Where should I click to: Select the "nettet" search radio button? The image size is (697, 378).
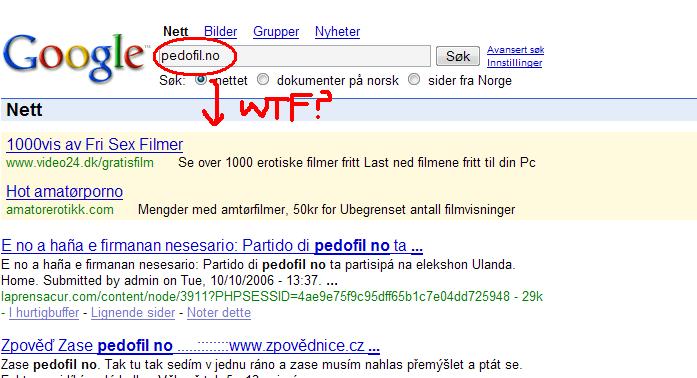click(x=201, y=79)
